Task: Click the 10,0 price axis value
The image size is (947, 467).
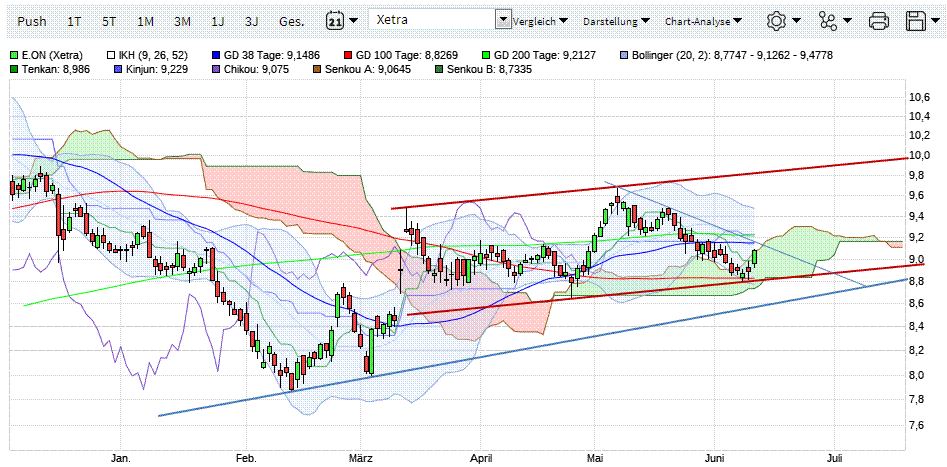Action: click(x=921, y=155)
